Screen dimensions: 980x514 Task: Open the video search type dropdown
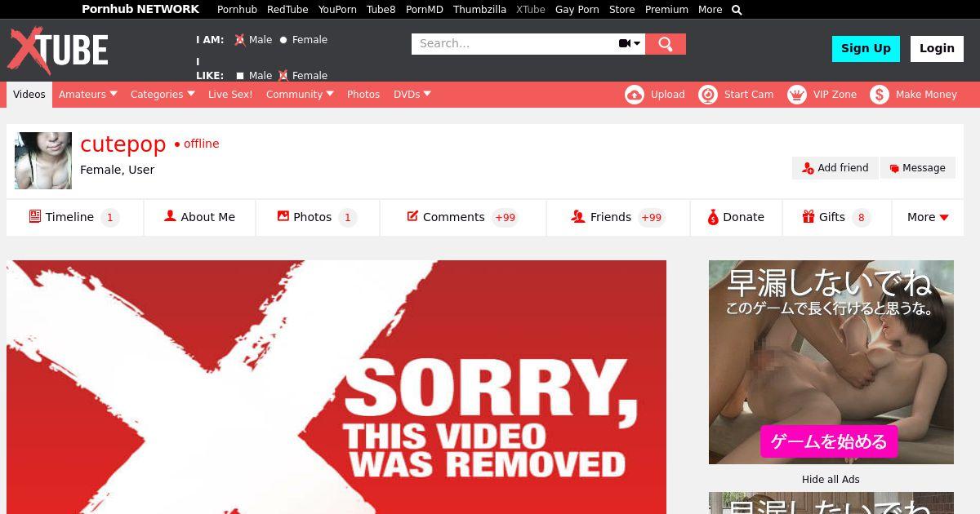(x=630, y=44)
